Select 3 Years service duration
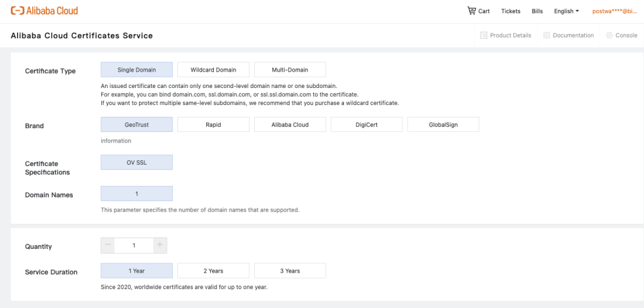 (290, 271)
